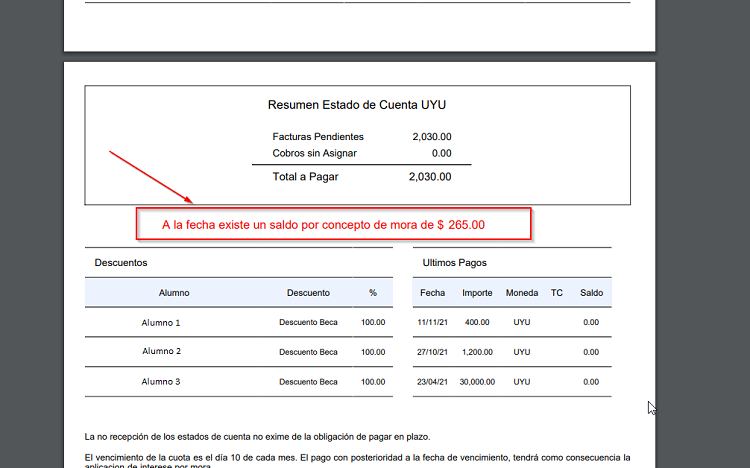Click the payment date 27/10/21
Image resolution: width=750 pixels, height=468 pixels.
click(x=433, y=352)
